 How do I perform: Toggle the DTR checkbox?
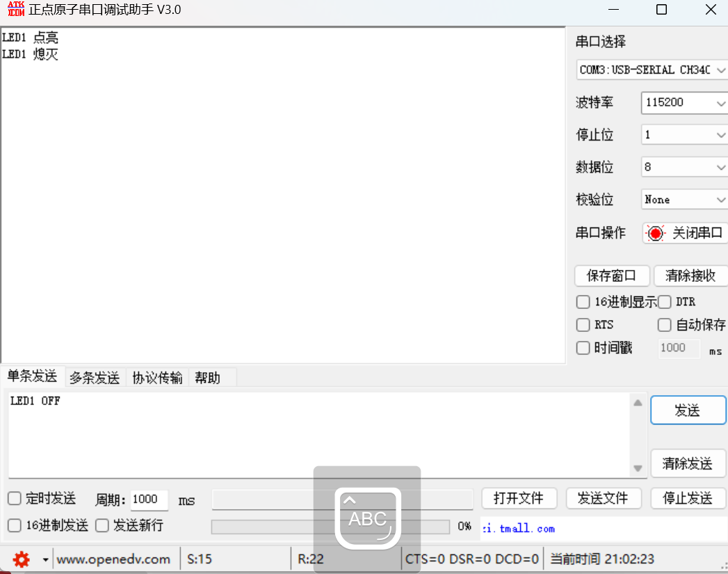[665, 302]
